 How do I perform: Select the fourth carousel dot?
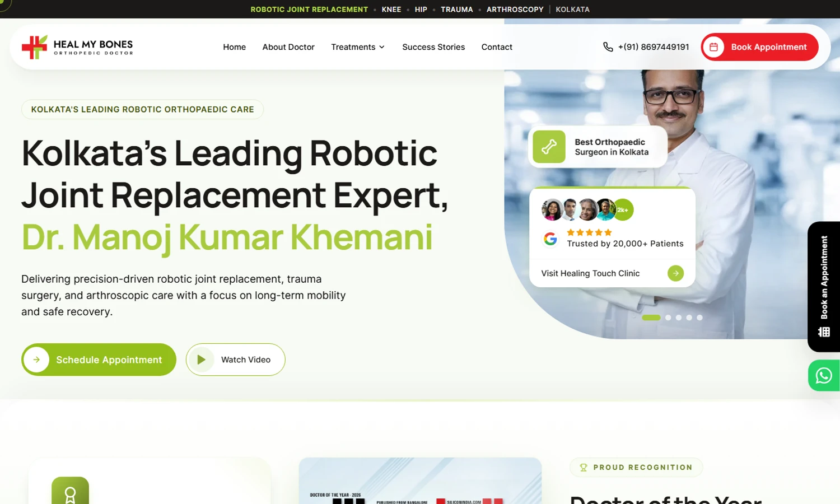pos(689,318)
